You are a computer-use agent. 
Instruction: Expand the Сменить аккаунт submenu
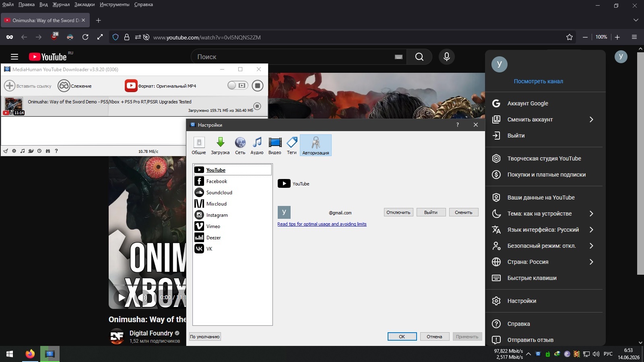[544, 119]
